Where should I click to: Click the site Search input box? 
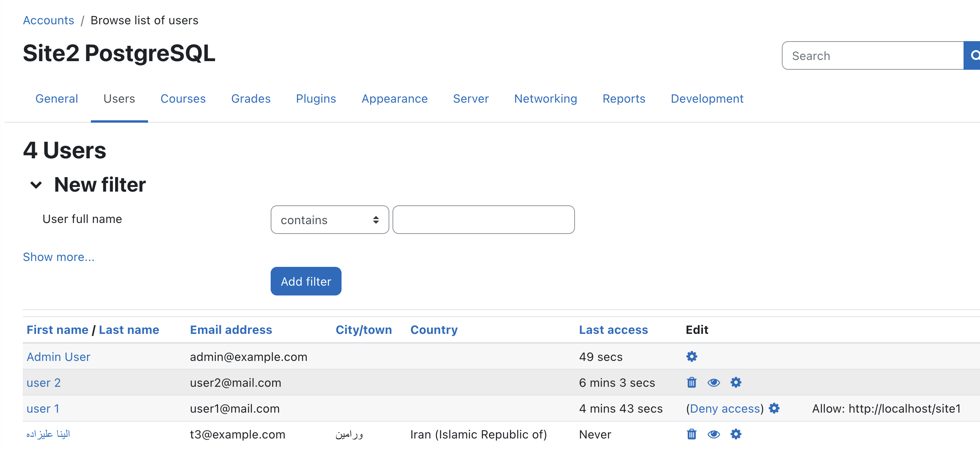tap(873, 56)
